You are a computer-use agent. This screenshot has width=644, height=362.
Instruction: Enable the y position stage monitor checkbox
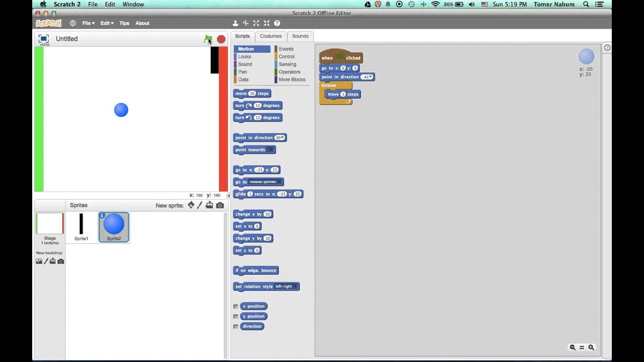[x=235, y=316]
